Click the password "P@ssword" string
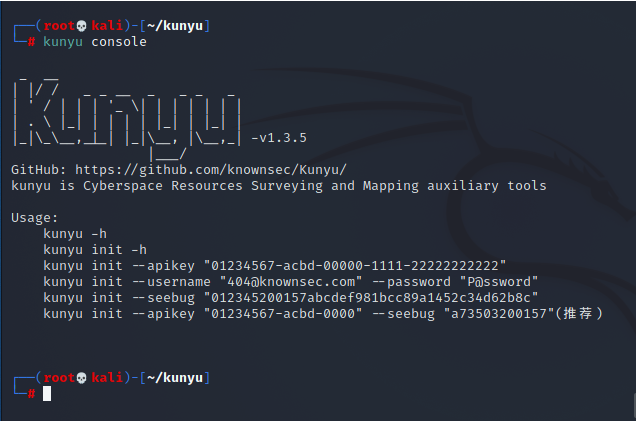The image size is (636, 421). click(499, 281)
